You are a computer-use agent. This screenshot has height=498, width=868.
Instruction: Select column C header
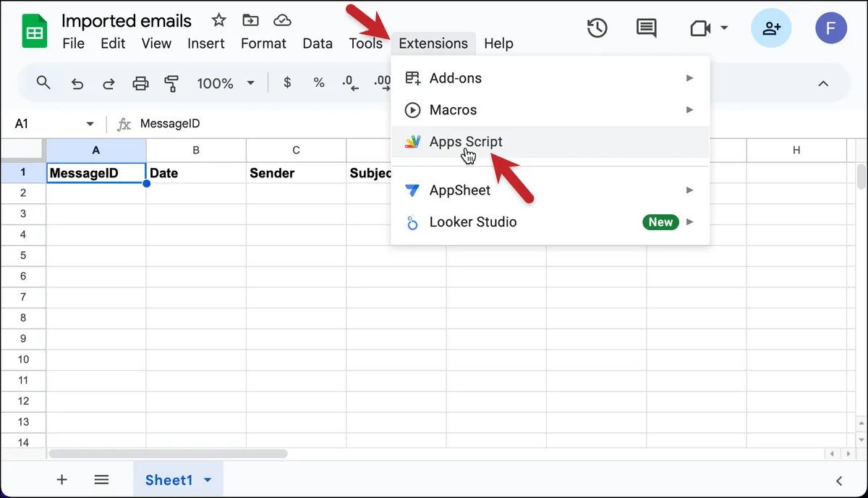click(296, 151)
